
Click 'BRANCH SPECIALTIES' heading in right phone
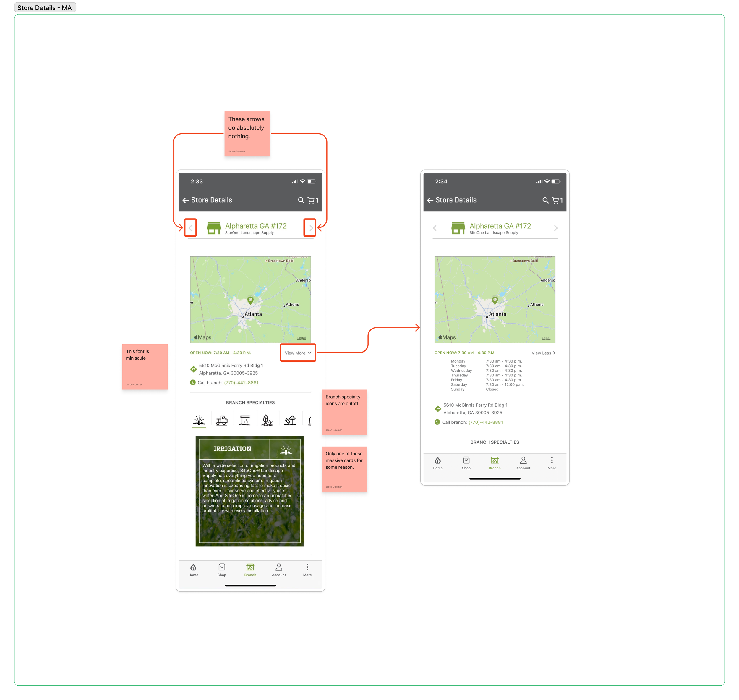494,442
